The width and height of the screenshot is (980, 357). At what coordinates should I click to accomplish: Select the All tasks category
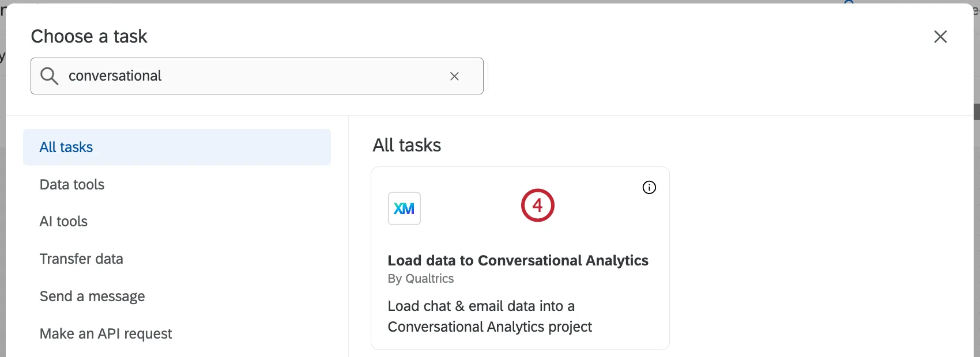pos(176,147)
